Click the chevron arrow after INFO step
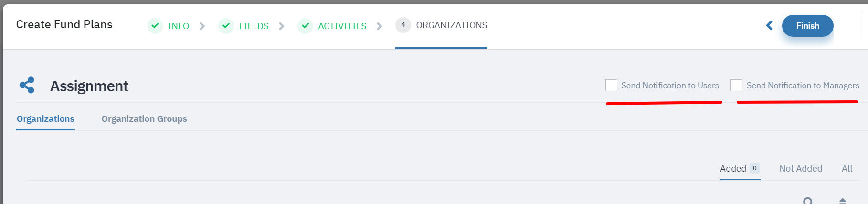Screen dimensions: 868x204 click(202, 26)
